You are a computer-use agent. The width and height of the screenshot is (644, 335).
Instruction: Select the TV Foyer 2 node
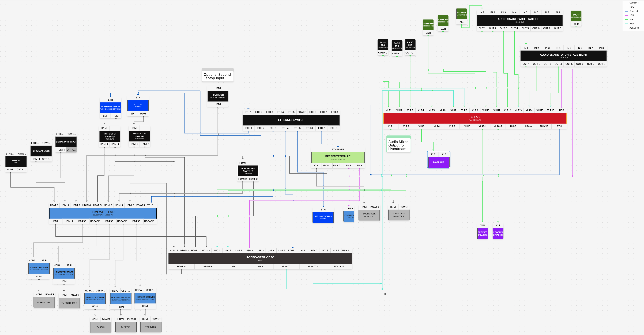(150, 327)
